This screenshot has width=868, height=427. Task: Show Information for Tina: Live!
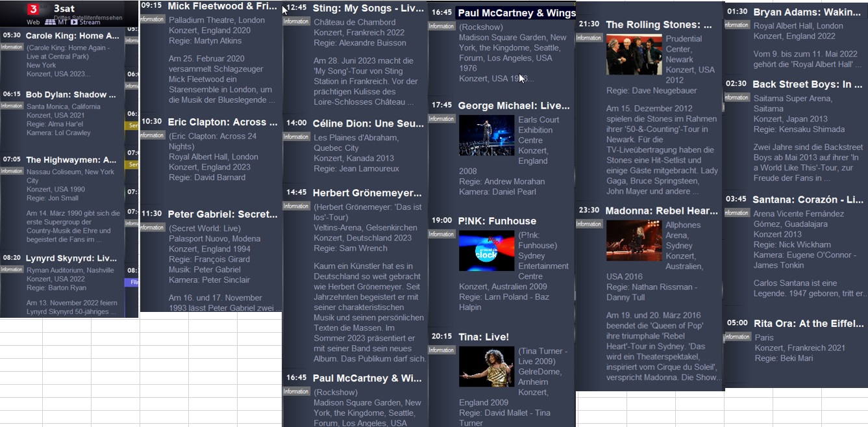[441, 350]
